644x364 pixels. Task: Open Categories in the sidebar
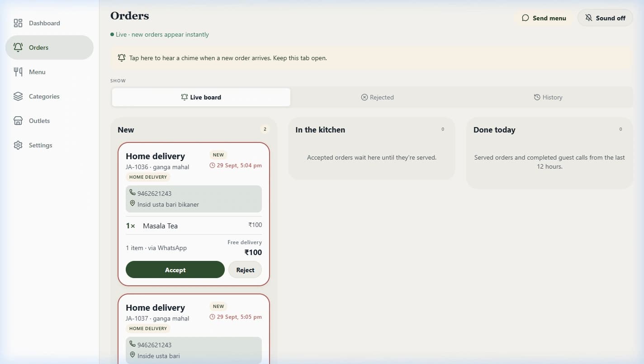[50, 96]
